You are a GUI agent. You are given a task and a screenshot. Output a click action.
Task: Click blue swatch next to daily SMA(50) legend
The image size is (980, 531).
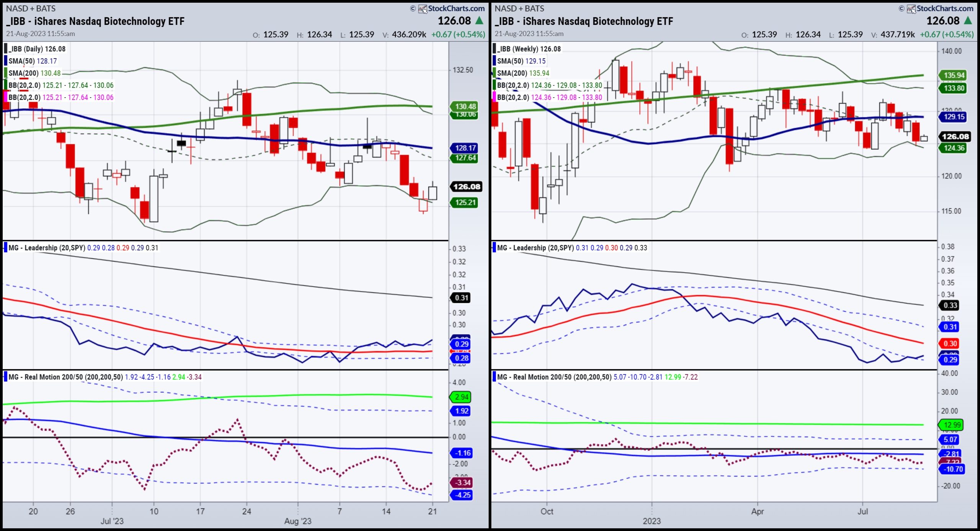[6, 61]
